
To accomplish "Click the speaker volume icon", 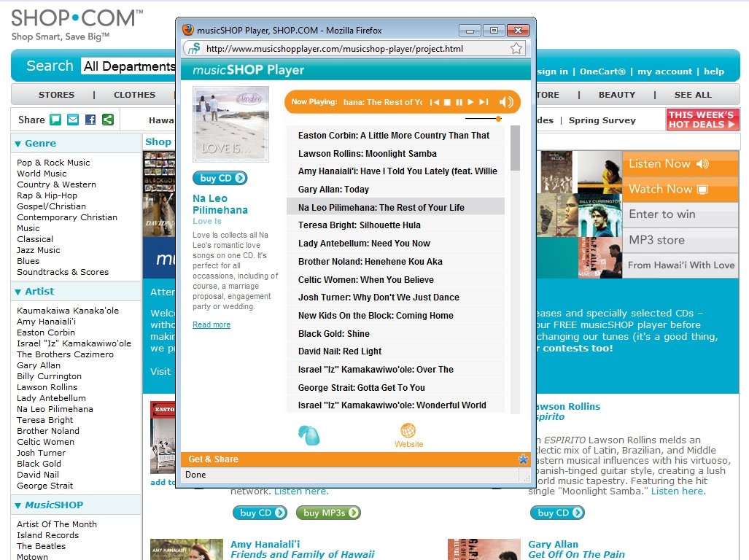I will [x=506, y=102].
